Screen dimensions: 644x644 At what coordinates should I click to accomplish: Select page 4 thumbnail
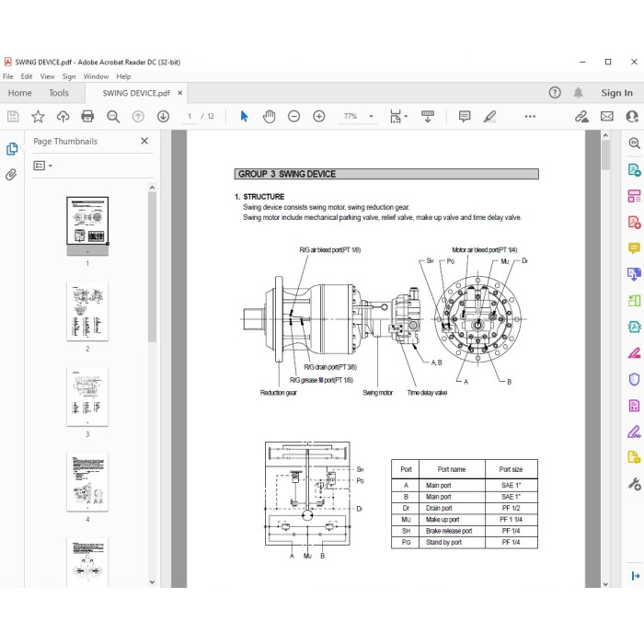tap(87, 482)
